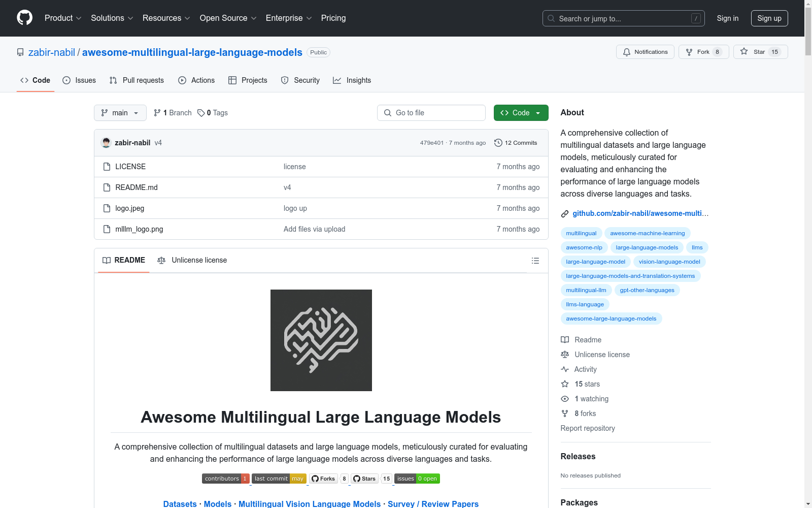
Task: Expand the Open Source menu
Action: 228,18
